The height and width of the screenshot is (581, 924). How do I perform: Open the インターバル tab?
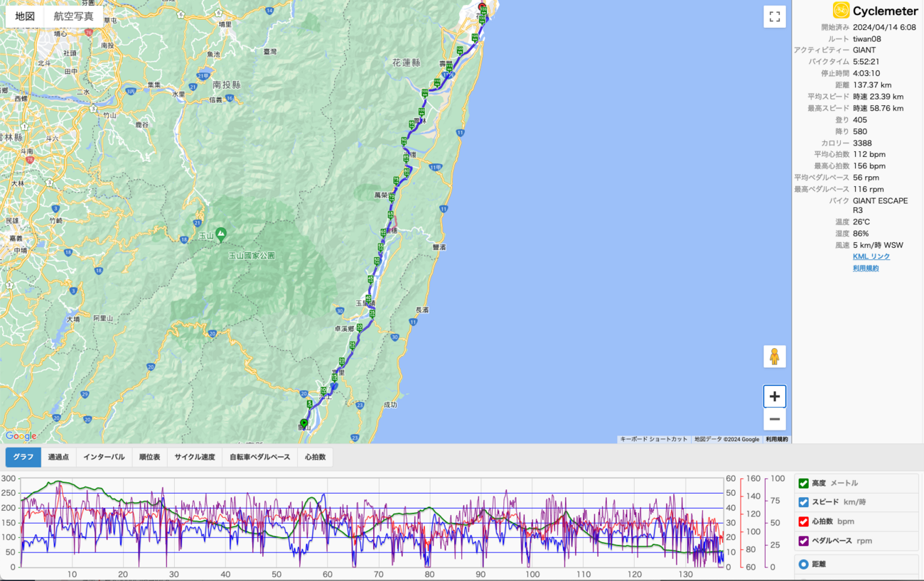point(104,457)
